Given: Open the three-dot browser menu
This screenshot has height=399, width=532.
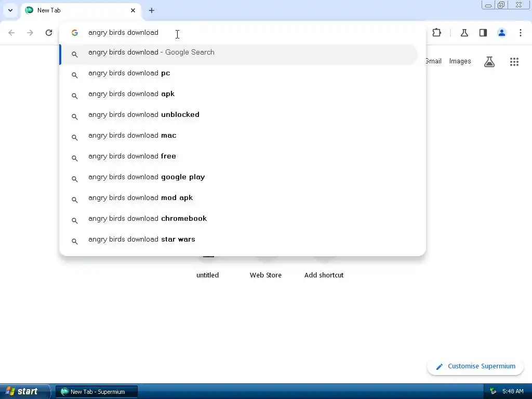Looking at the screenshot, I should click(x=520, y=33).
